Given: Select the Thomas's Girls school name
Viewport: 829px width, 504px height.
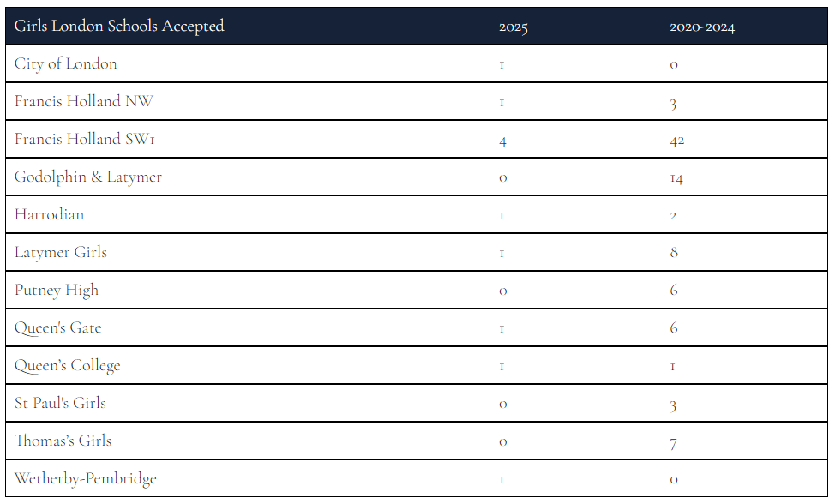Looking at the screenshot, I should point(63,441).
